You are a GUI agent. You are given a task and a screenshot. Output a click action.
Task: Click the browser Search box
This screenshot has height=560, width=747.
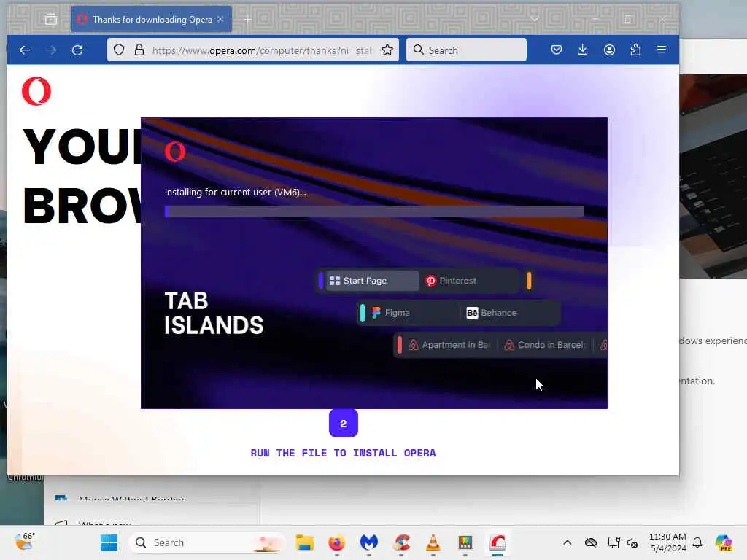[x=466, y=50]
